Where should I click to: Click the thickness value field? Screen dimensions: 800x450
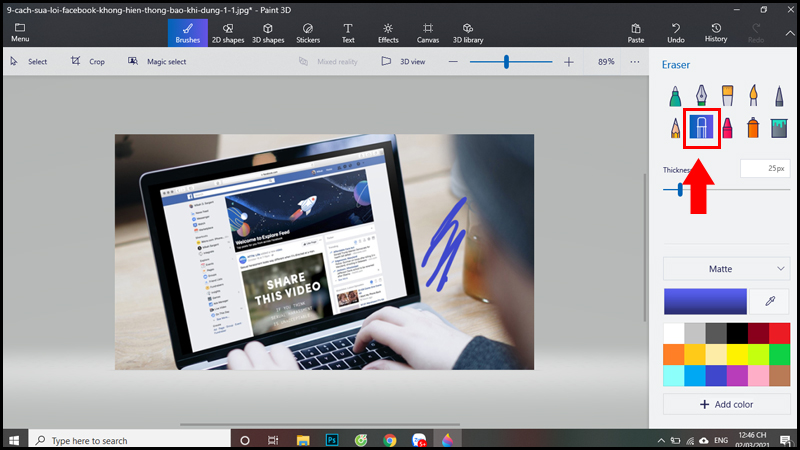click(765, 168)
